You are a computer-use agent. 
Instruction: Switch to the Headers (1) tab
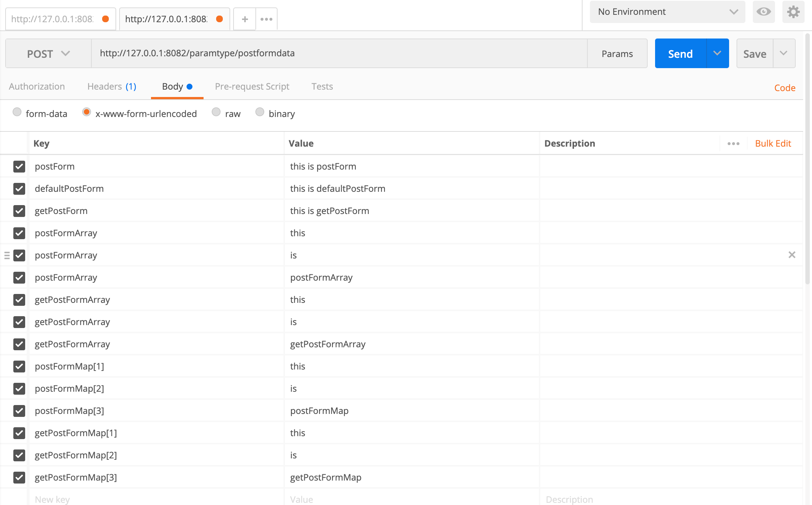coord(112,87)
